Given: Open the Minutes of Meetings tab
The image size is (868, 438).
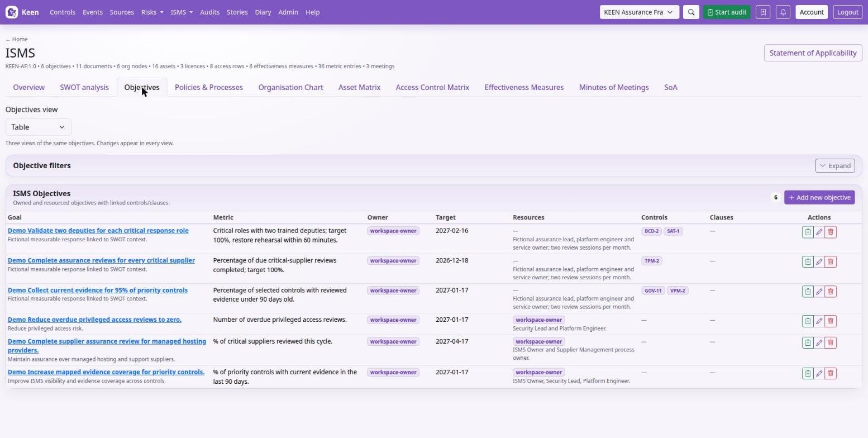Looking at the screenshot, I should (x=614, y=87).
